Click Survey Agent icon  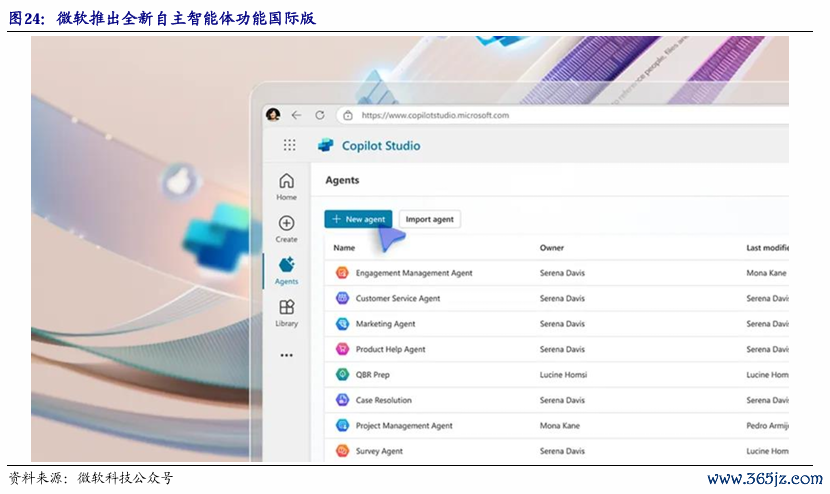[342, 451]
